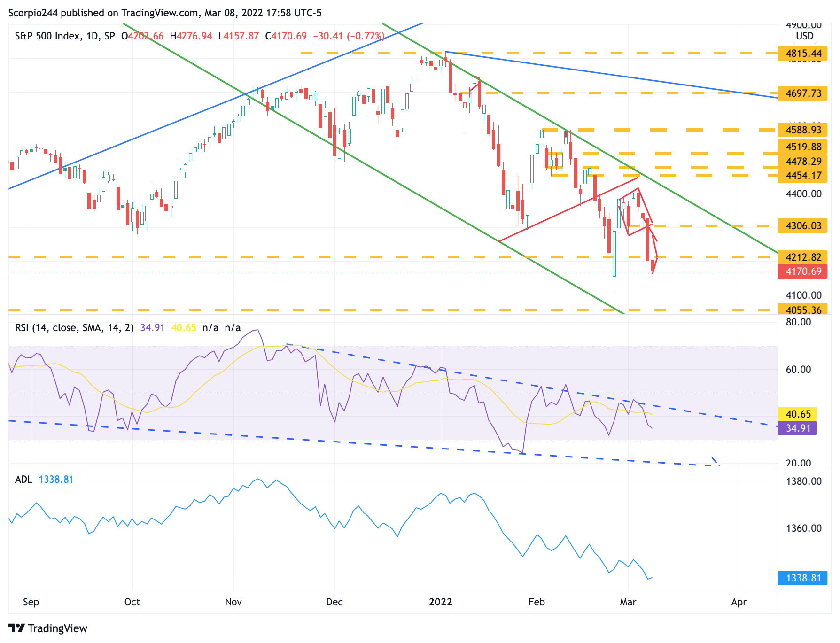Click the 60.00 RSI axis tick
The height and width of the screenshot is (643, 840).
tap(798, 370)
